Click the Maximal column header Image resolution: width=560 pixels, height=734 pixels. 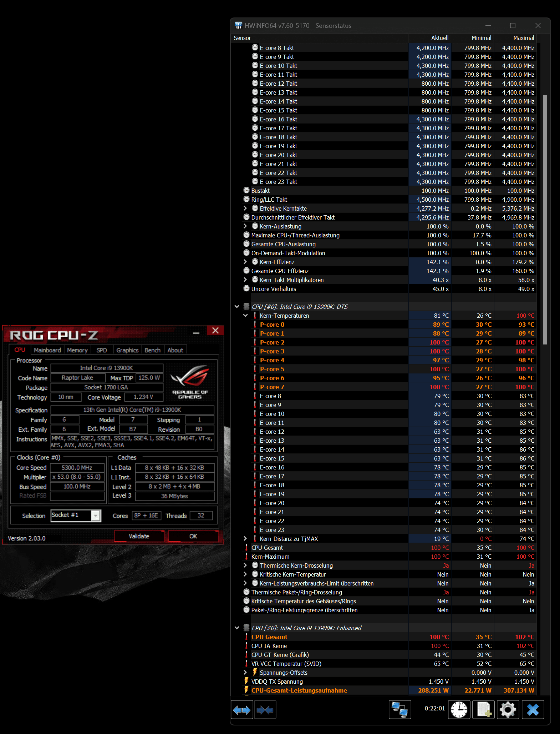click(x=515, y=38)
